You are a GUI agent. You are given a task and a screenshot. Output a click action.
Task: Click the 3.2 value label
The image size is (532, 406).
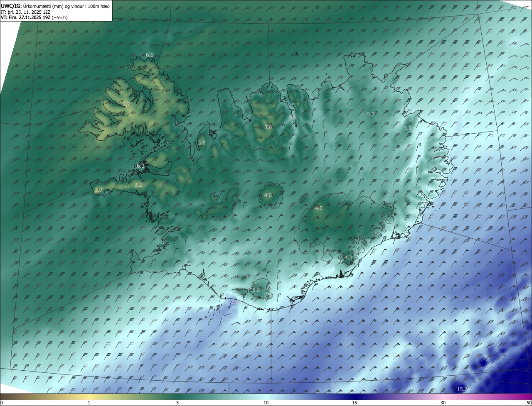tap(138, 185)
